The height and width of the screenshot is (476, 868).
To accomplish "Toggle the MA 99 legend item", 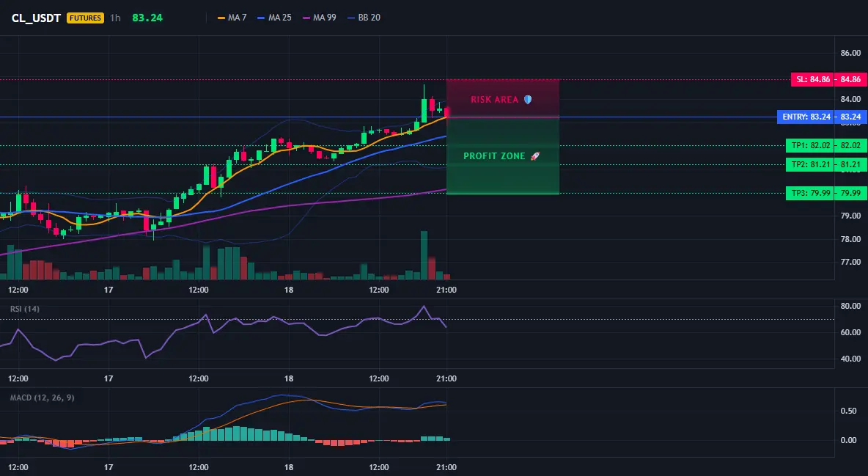I will (x=320, y=18).
